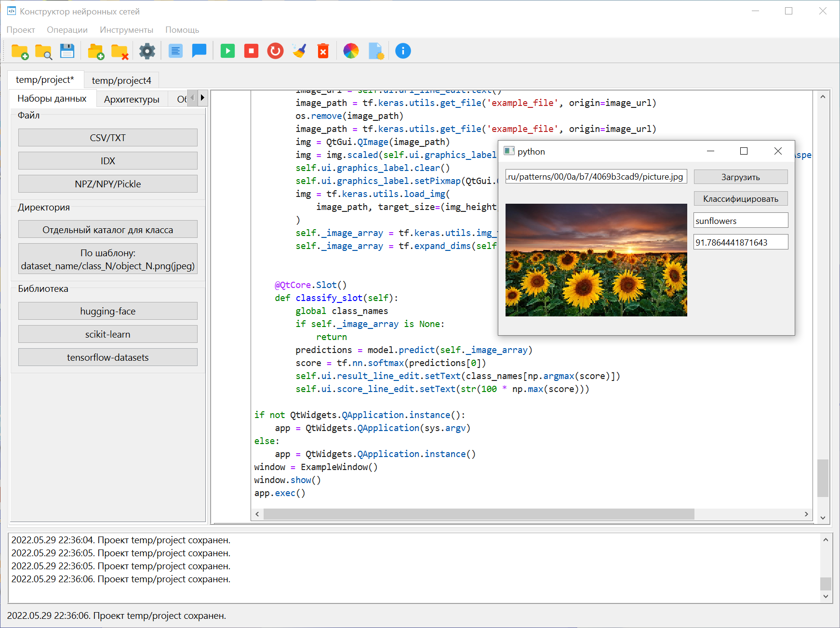The width and height of the screenshot is (840, 628).
Task: Click the code vertical scrollbar's up arrow
Action: click(x=823, y=97)
